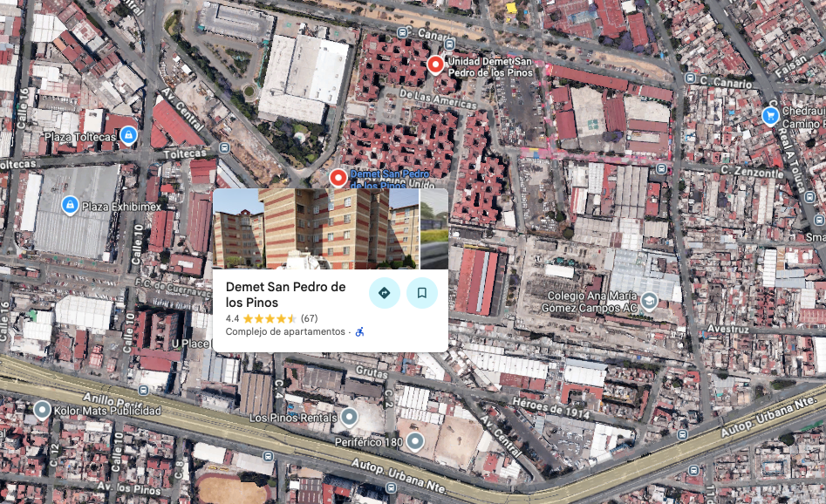Open the second street view photo thumbnail
Screen dimensions: 826x504
coord(434,228)
